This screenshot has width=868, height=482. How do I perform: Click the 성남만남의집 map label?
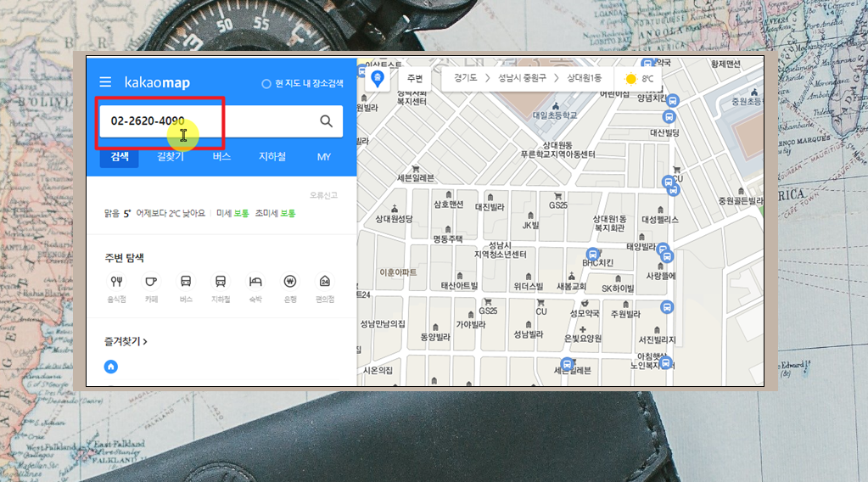[383, 323]
